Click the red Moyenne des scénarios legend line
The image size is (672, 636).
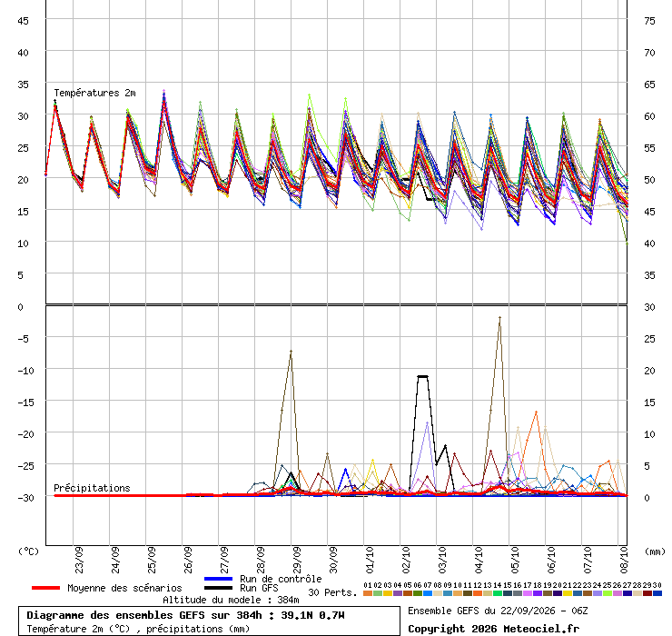click(45, 588)
